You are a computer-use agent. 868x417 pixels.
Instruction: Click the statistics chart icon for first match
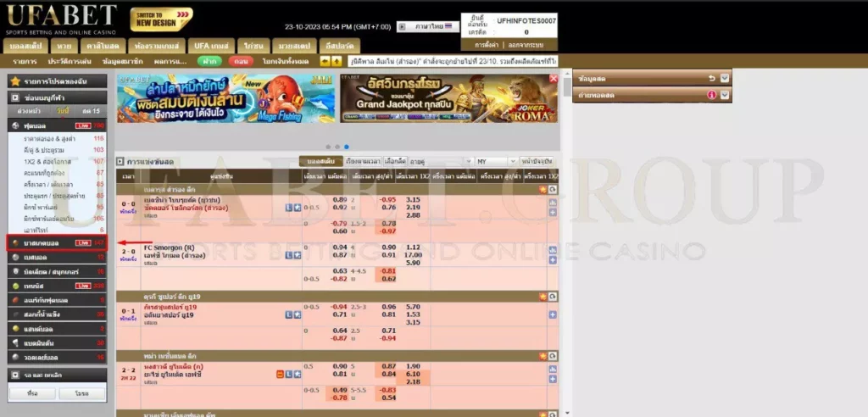point(553,203)
